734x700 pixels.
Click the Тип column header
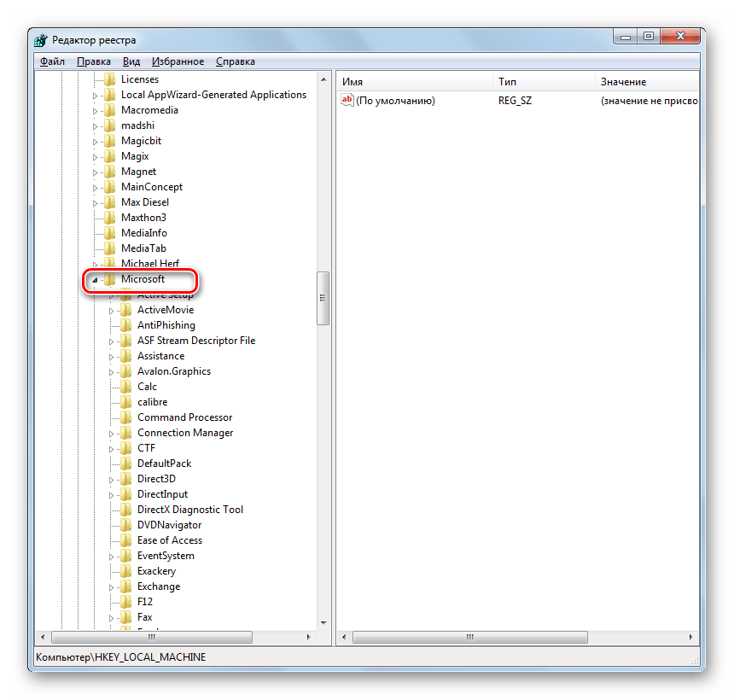click(544, 82)
